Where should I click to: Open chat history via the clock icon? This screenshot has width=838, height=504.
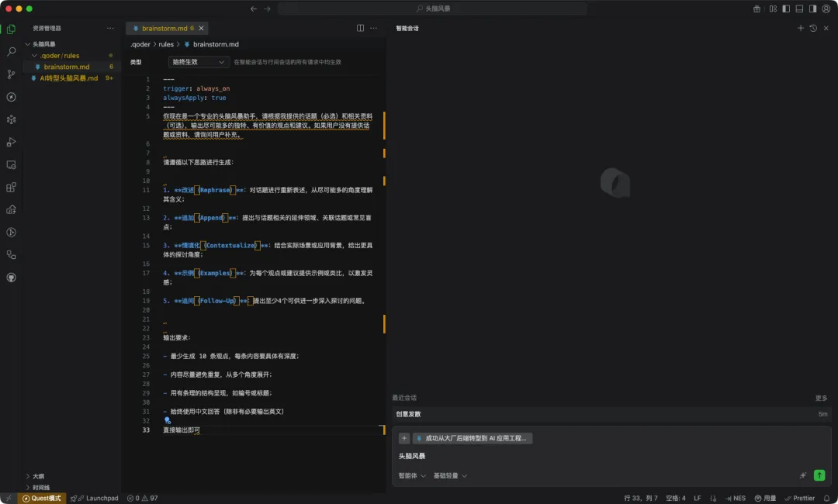(814, 27)
